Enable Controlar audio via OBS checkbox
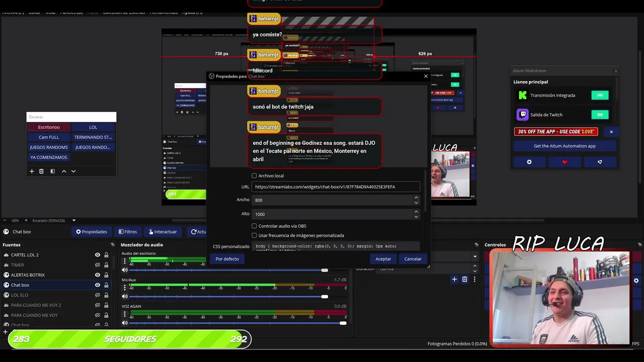 click(254, 226)
